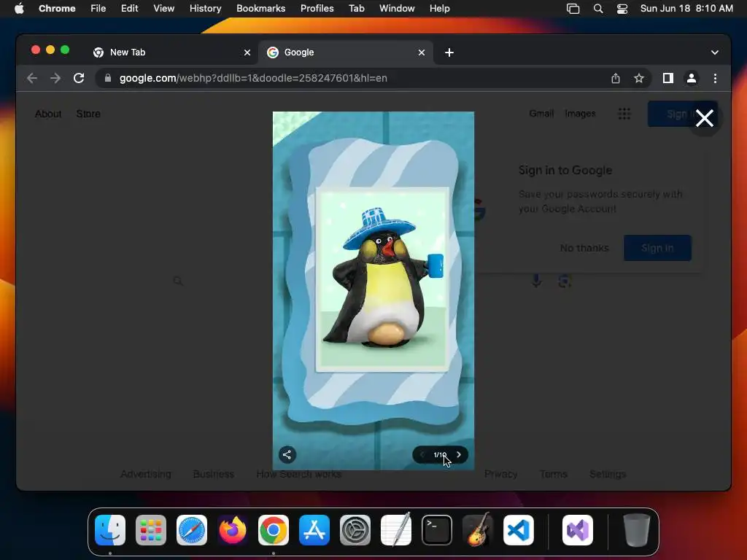Share this page from the address bar
747x560 pixels.
pyautogui.click(x=616, y=78)
